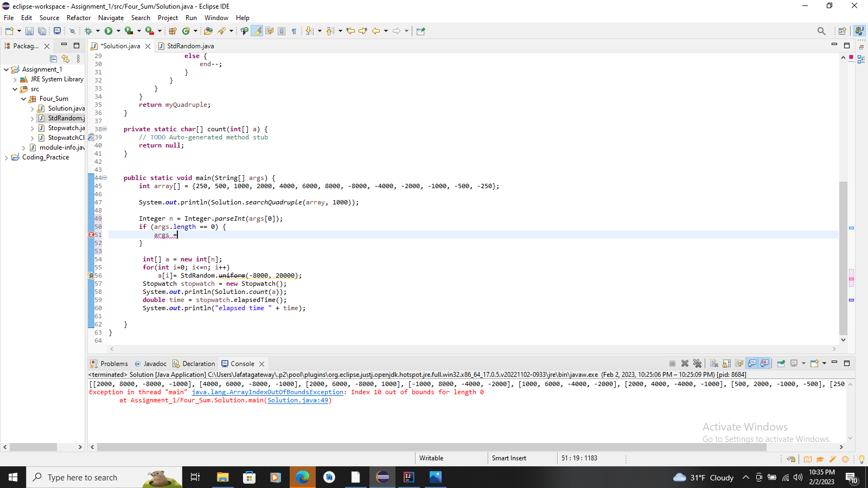This screenshot has width=868, height=488.
Task: Open the Search dialog via the magnifier toolbar icon
Action: point(821,31)
